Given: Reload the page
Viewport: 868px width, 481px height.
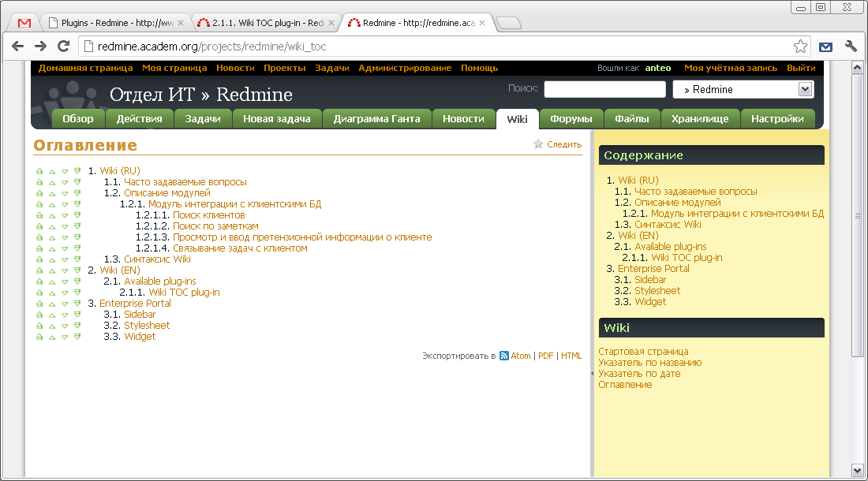Looking at the screenshot, I should coord(64,47).
